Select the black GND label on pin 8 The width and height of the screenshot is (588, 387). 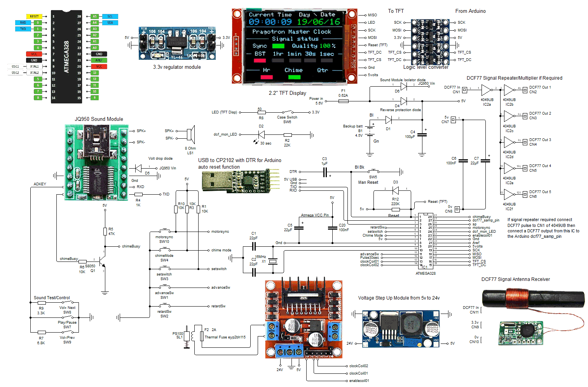[34, 60]
